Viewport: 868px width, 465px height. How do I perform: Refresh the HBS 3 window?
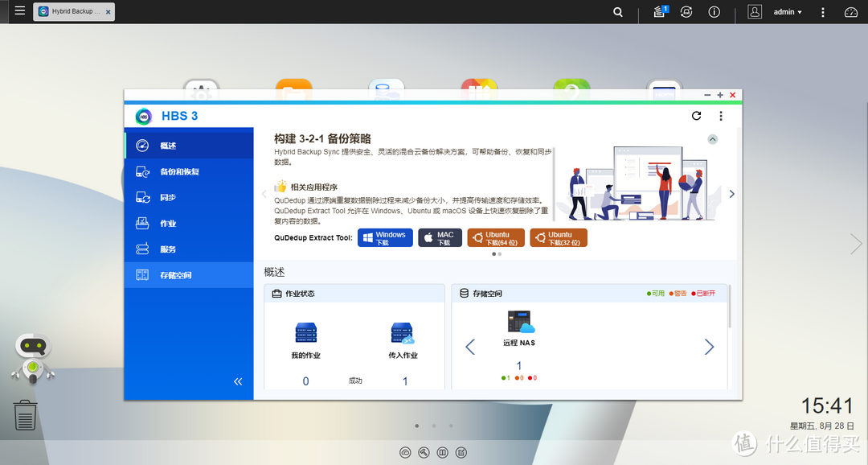696,116
